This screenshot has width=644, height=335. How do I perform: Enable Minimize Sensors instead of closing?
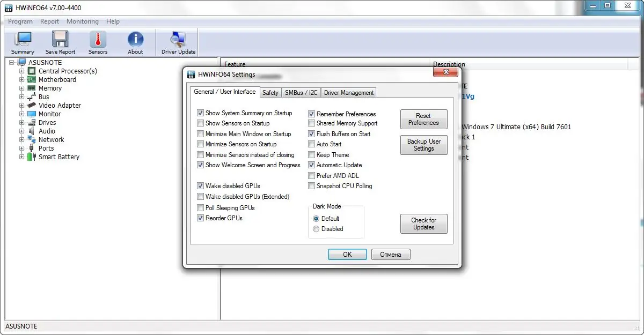[201, 155]
